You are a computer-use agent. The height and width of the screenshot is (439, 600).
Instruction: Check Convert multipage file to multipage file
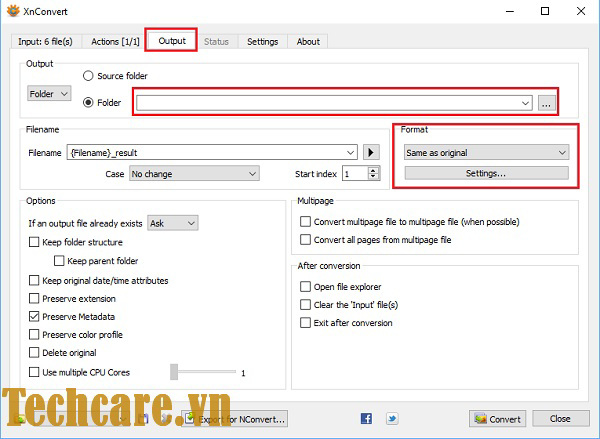coord(305,222)
